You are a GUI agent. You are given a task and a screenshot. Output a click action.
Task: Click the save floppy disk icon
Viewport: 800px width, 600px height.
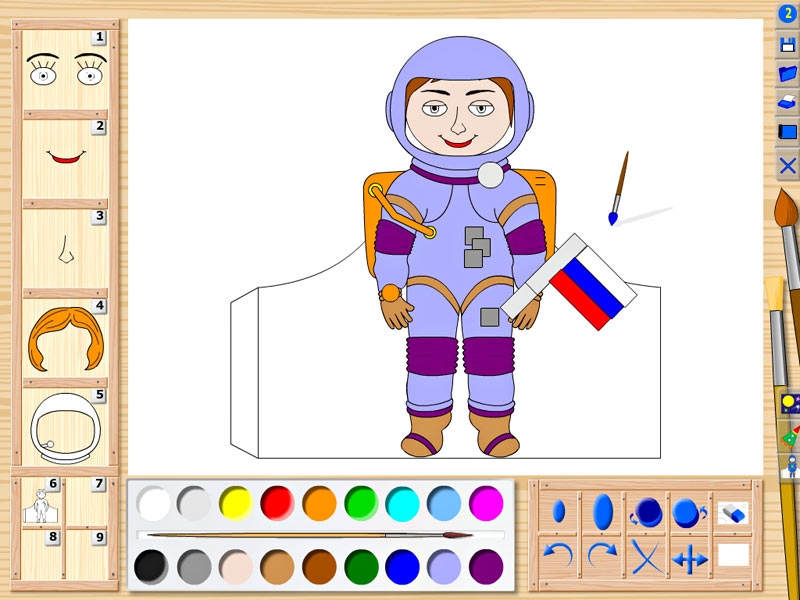point(787,44)
